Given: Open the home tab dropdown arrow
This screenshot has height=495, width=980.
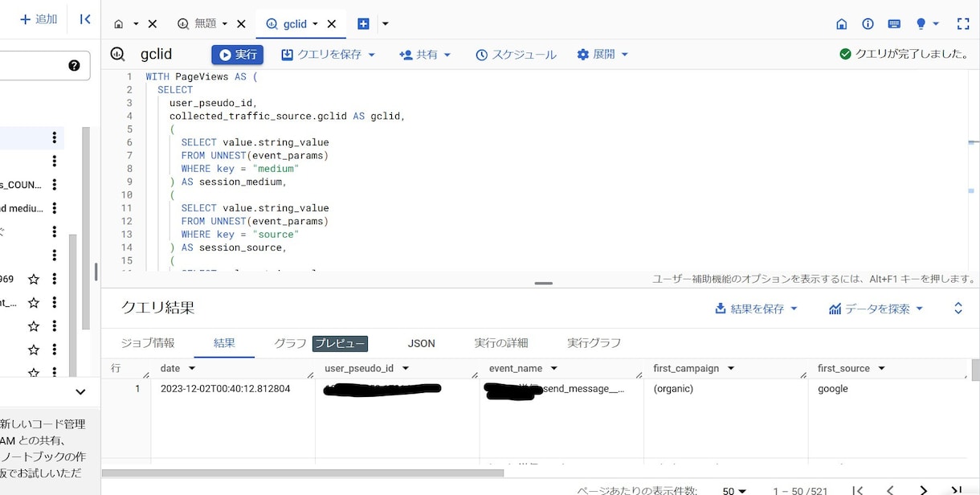Looking at the screenshot, I should coord(136,24).
